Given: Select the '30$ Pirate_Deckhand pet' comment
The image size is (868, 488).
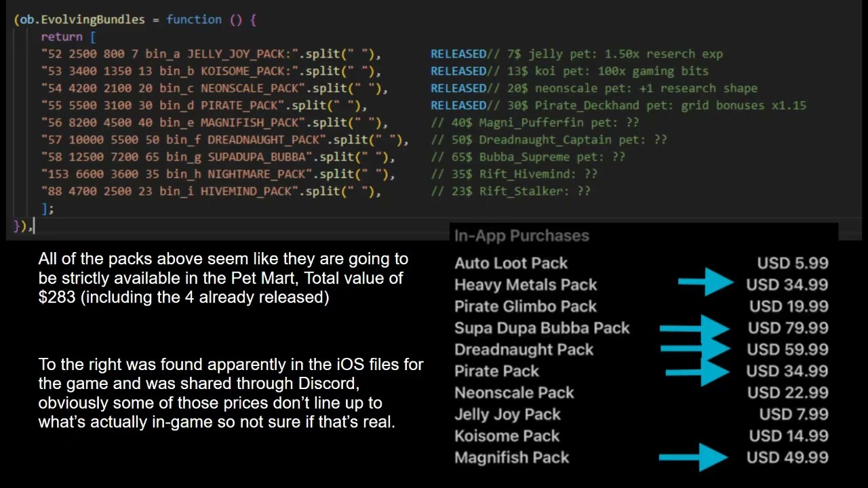Looking at the screenshot, I should [618, 105].
